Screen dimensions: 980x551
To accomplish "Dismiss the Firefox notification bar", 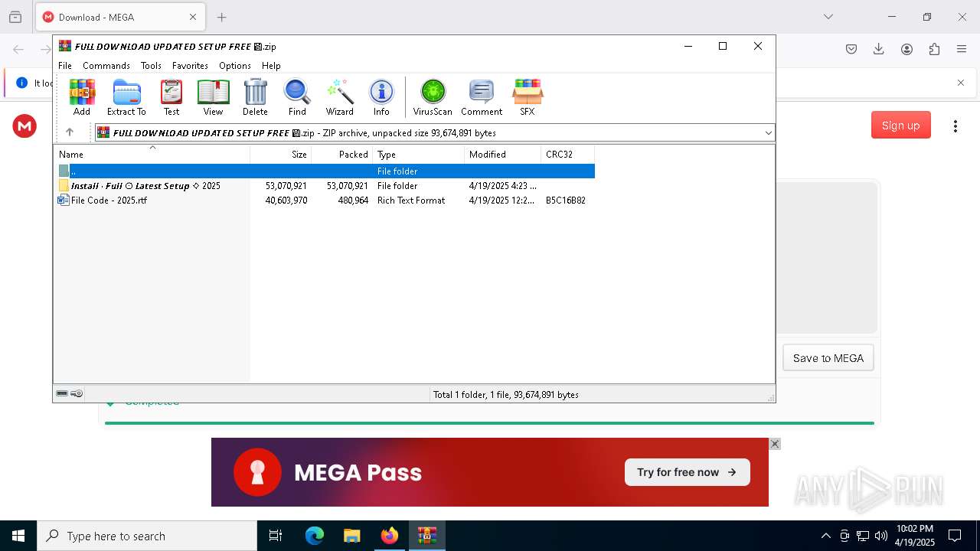I will coord(961,83).
